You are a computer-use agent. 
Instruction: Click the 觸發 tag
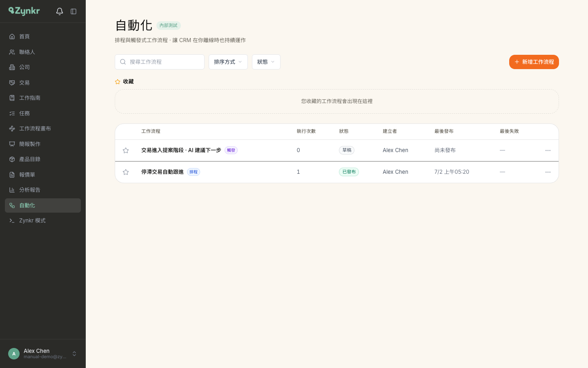(231, 150)
